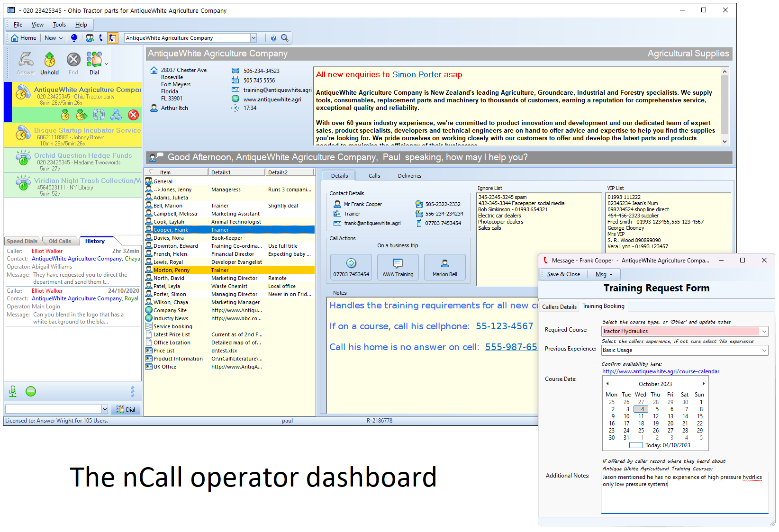Click hold-clock icon on active AntiqueWhite call
The width and height of the screenshot is (779, 532).
click(x=65, y=115)
